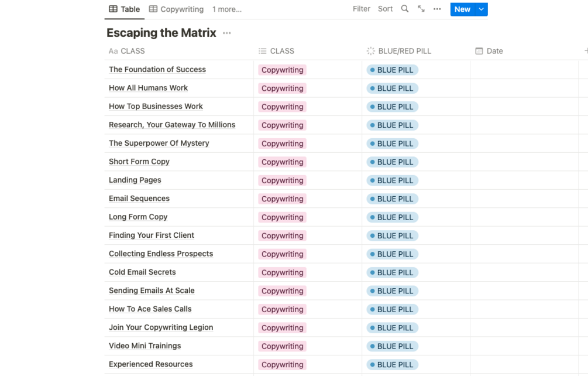Show the 1 more views list

[x=227, y=9]
